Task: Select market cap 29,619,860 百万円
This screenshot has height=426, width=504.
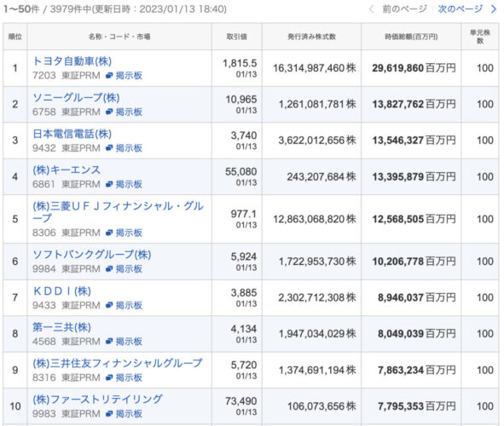Action: tap(414, 68)
